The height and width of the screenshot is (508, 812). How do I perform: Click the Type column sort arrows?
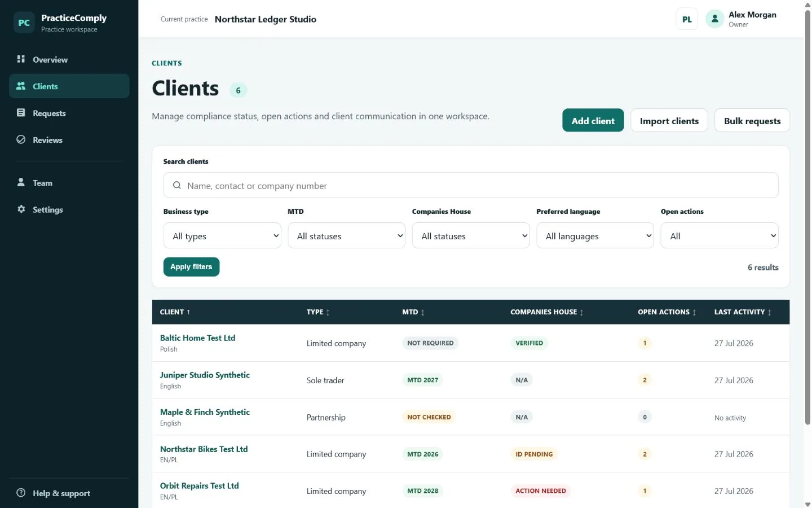coord(328,312)
